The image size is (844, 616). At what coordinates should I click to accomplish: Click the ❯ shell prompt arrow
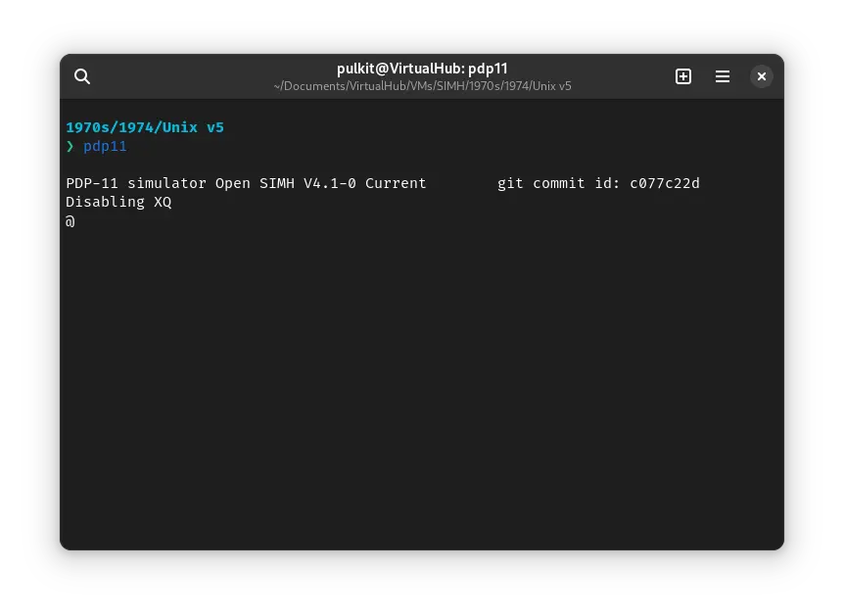click(70, 146)
